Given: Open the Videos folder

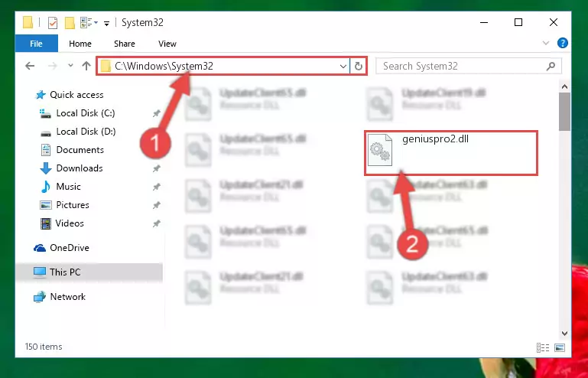Looking at the screenshot, I should [70, 223].
